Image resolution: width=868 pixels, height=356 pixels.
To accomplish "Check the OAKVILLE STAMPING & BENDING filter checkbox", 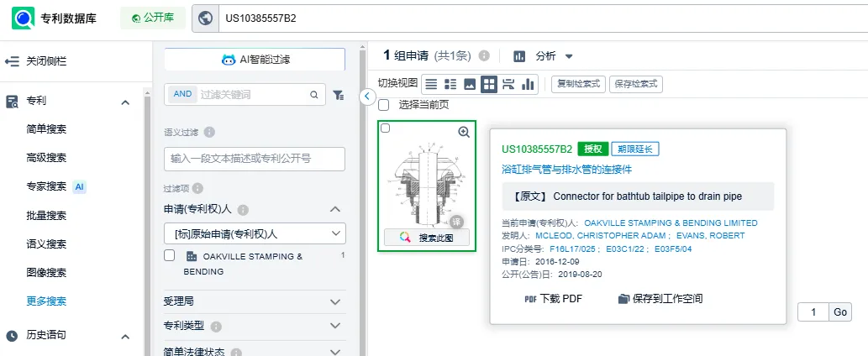I will click(170, 255).
